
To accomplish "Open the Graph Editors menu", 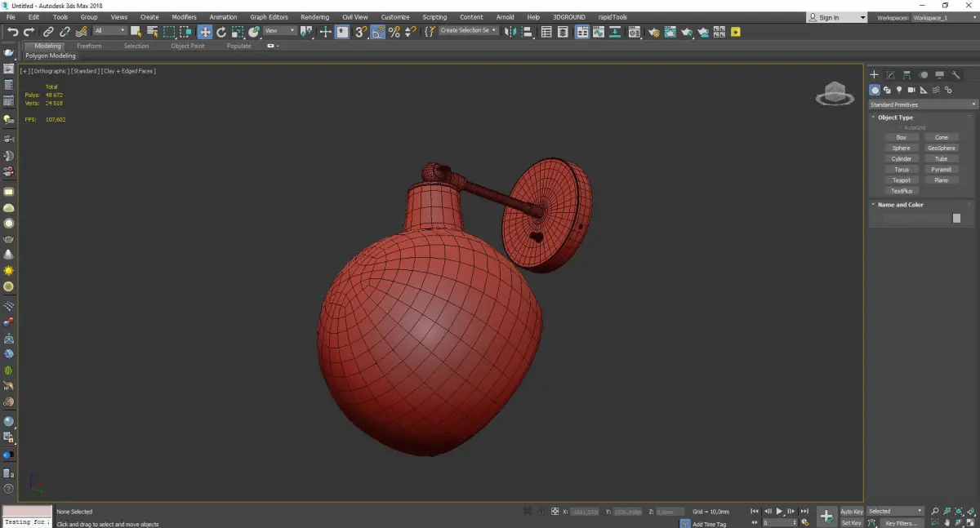I will tap(269, 17).
